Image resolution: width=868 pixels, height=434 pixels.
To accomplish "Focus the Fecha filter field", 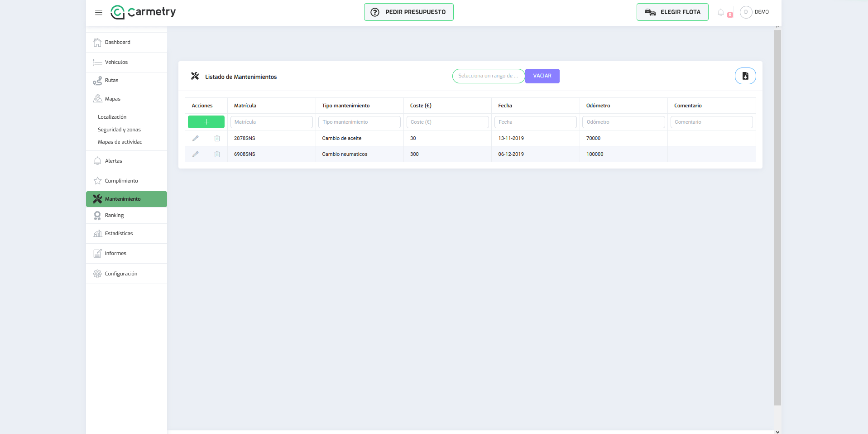I will point(536,122).
